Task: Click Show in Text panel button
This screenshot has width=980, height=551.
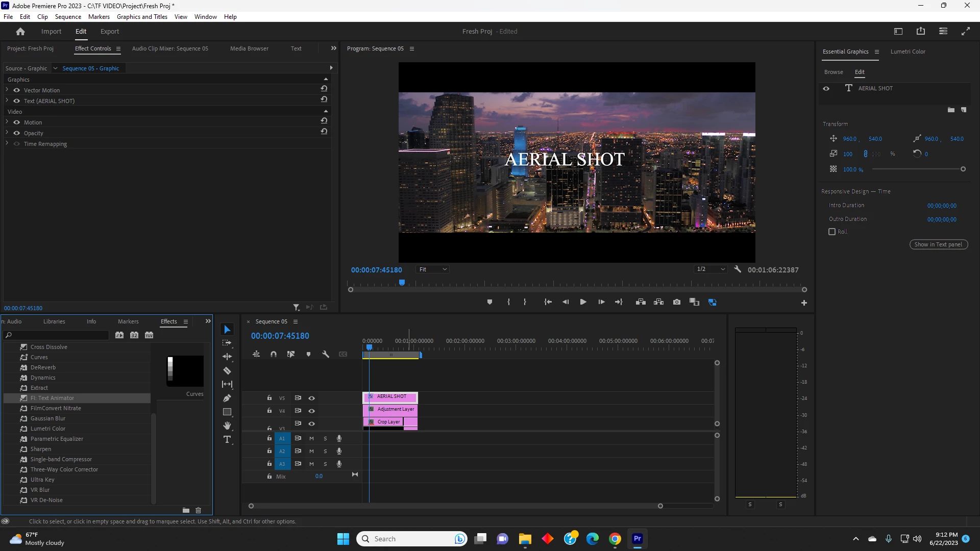Action: [x=938, y=244]
